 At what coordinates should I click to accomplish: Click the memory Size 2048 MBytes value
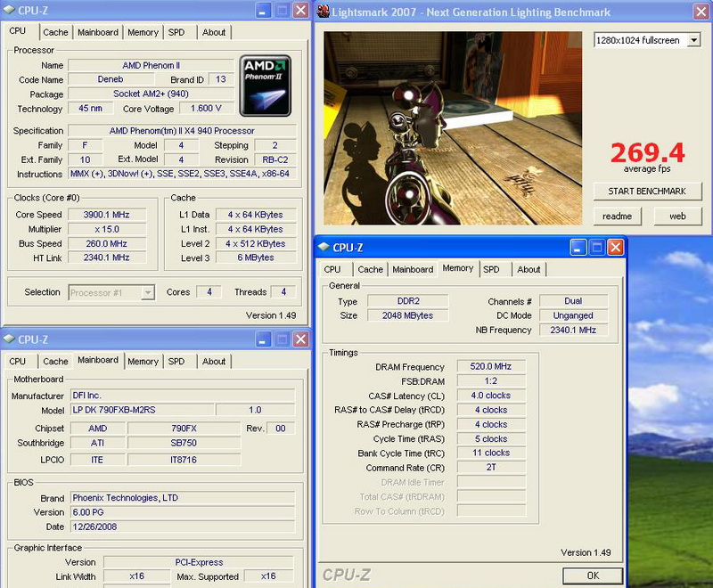[408, 315]
